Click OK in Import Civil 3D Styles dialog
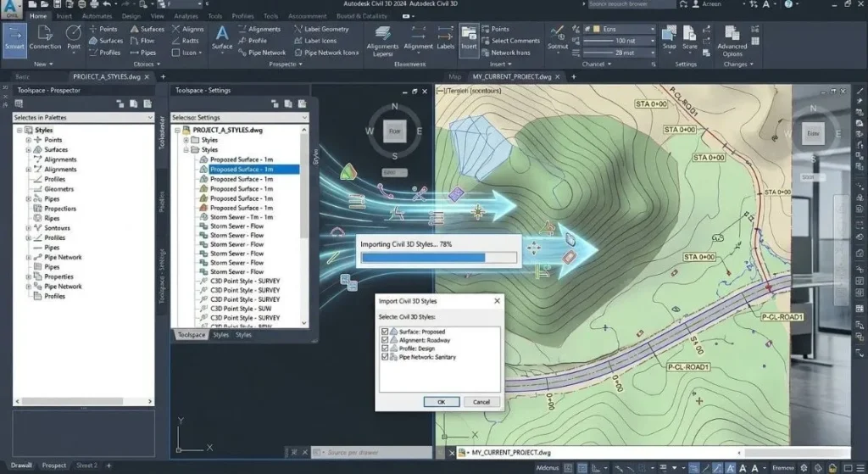The image size is (868, 474). coord(441,402)
